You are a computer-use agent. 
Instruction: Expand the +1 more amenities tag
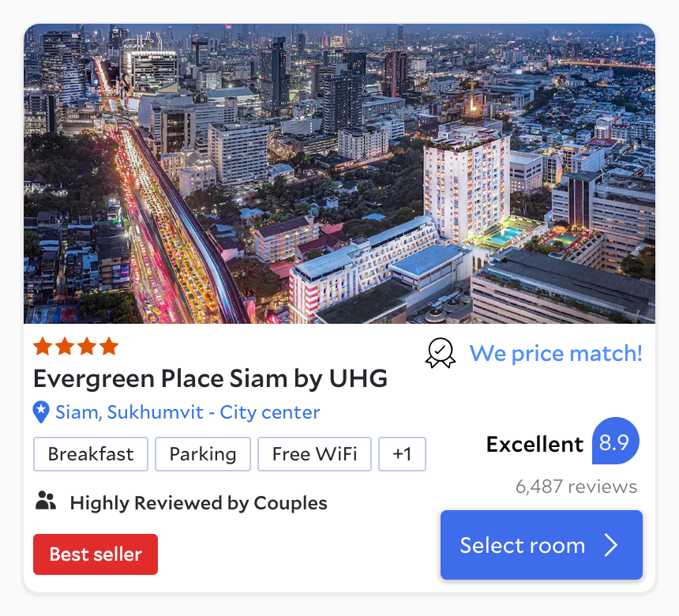(403, 454)
